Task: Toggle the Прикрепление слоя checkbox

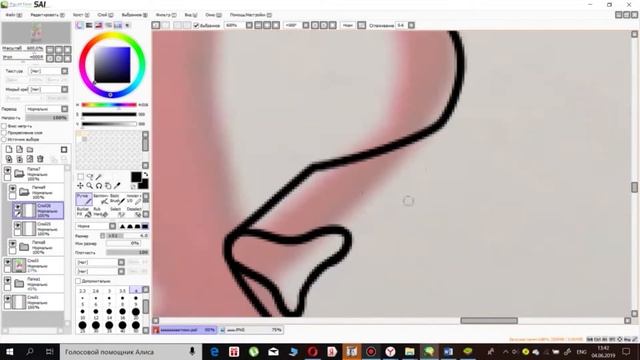Action: [x=4, y=133]
